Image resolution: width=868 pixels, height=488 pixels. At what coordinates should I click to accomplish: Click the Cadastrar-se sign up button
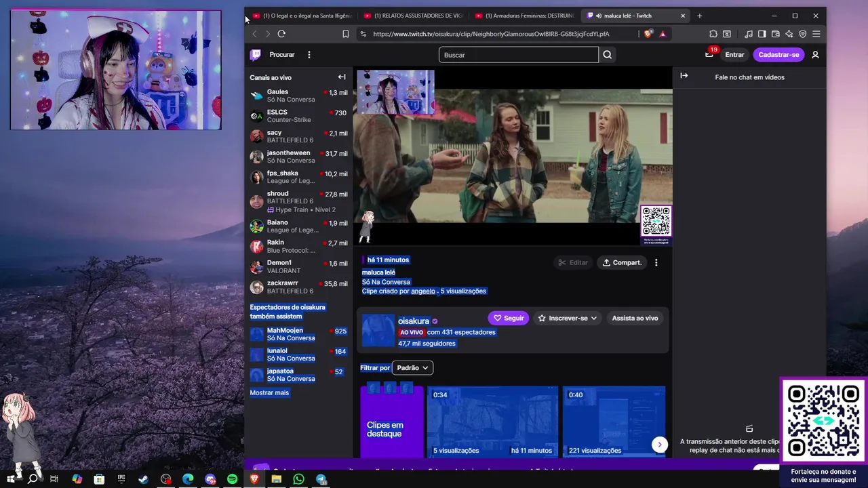click(x=778, y=55)
